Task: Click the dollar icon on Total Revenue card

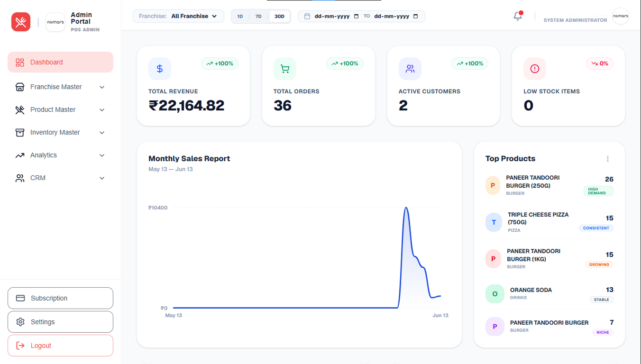Action: [160, 69]
